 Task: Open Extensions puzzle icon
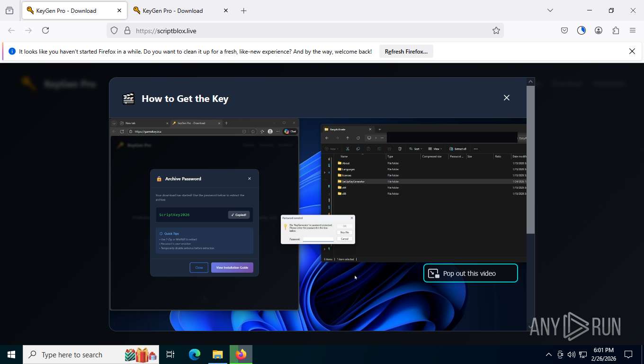tap(616, 30)
